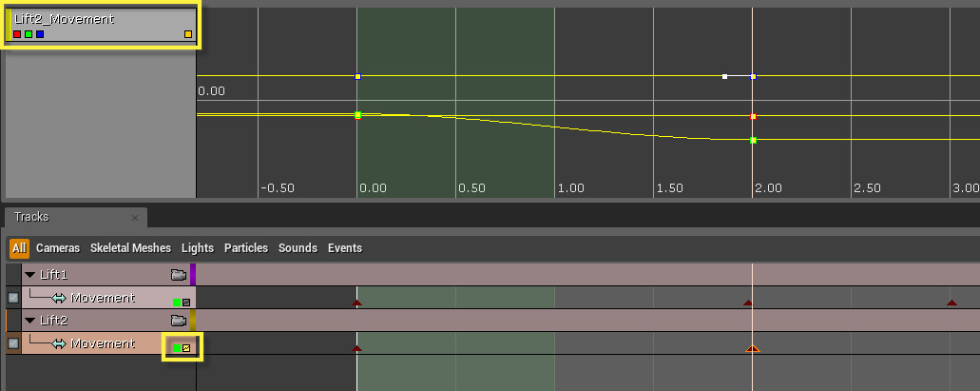Select Lift2 Movement keyframe at 0.00
The width and height of the screenshot is (980, 391).
pos(356,348)
